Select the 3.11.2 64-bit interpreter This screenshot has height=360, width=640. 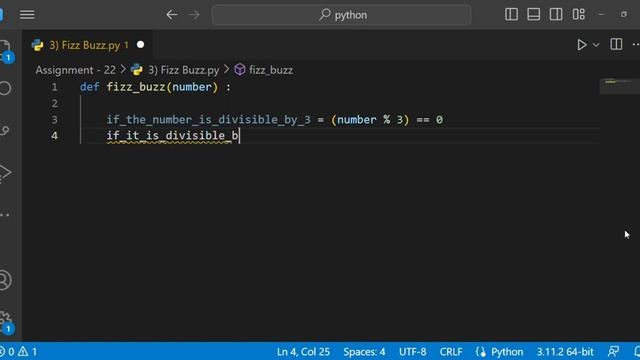tap(565, 351)
